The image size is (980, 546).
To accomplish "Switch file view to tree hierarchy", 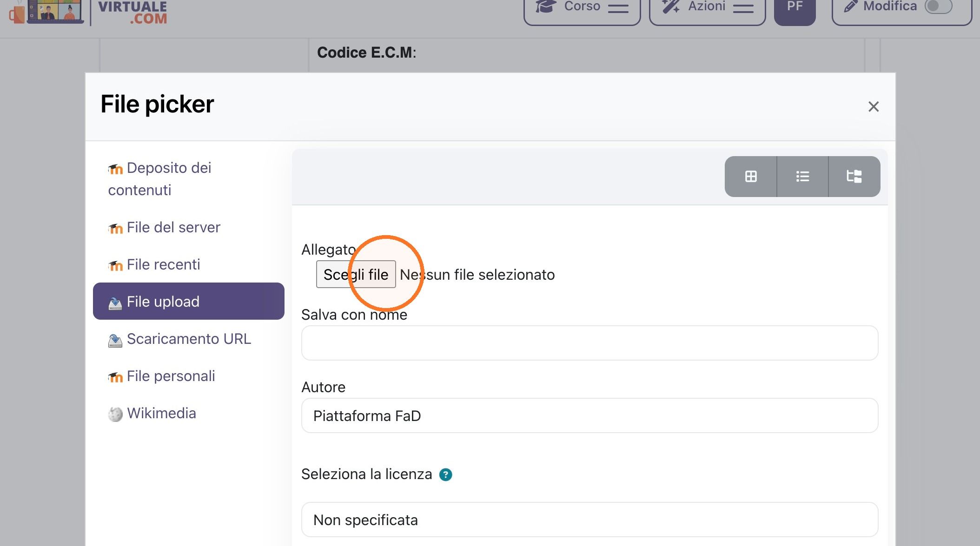I will point(854,177).
